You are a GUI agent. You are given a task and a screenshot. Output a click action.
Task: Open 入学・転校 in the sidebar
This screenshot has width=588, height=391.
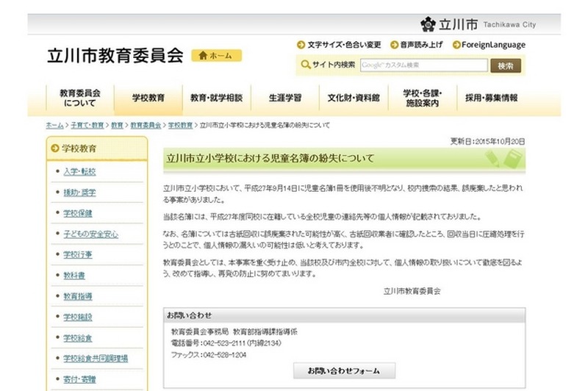79,172
